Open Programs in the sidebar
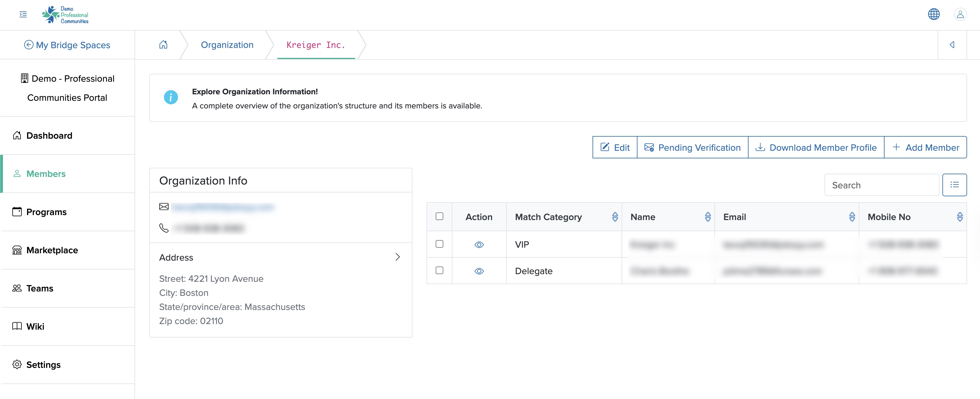The height and width of the screenshot is (399, 980). pos(68,212)
